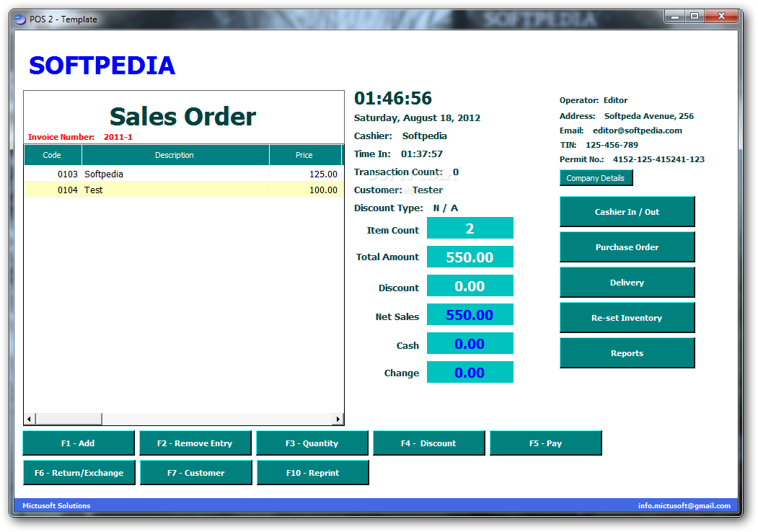The image size is (758, 532).
Task: Click TIN value 125-456-789
Action: (612, 145)
